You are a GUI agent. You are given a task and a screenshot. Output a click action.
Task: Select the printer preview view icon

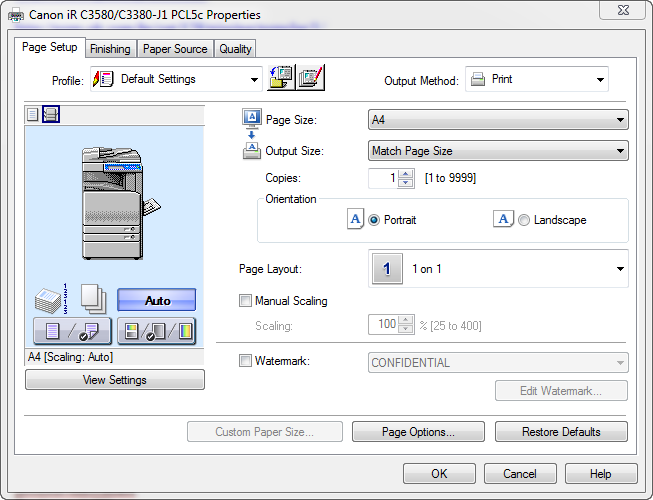[51, 114]
